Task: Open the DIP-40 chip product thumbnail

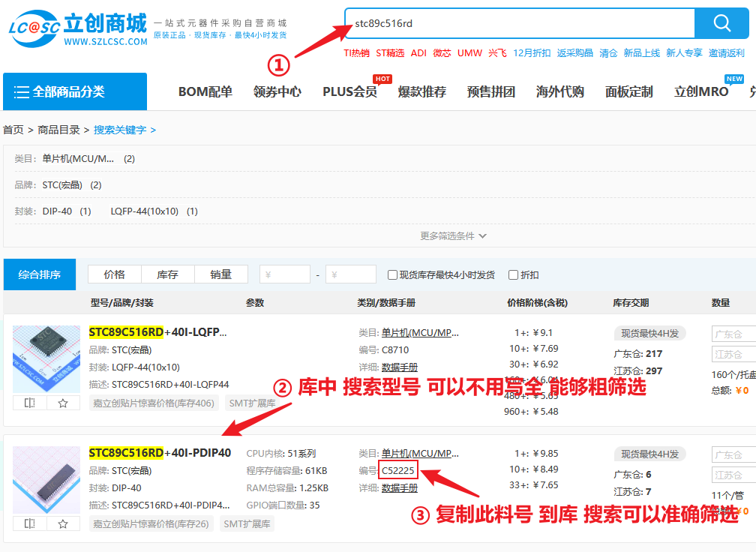Action: pos(46,480)
